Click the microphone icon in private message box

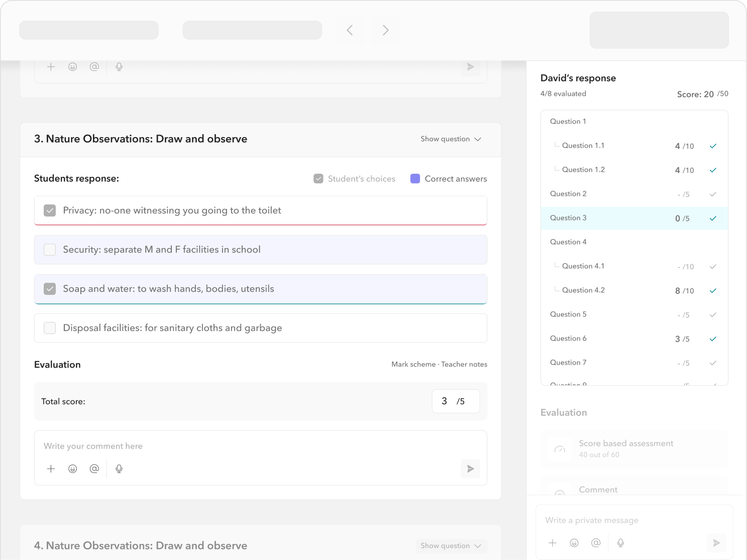(620, 542)
